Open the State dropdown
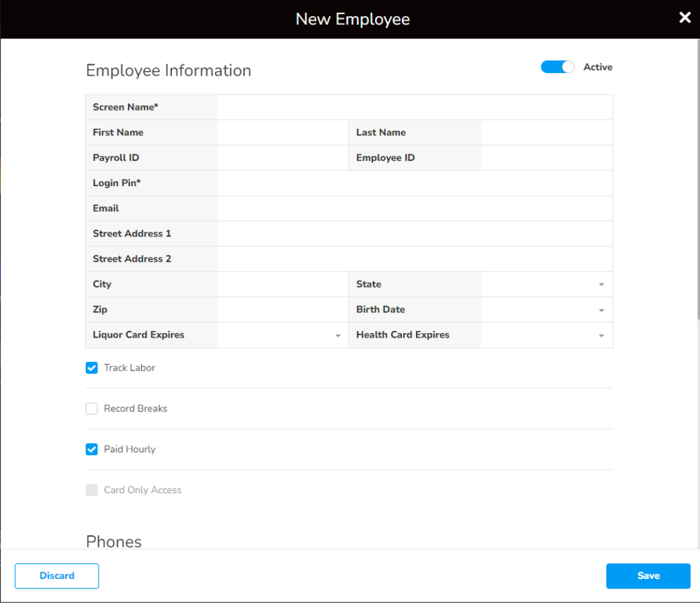The height and width of the screenshot is (603, 700). tap(546, 285)
